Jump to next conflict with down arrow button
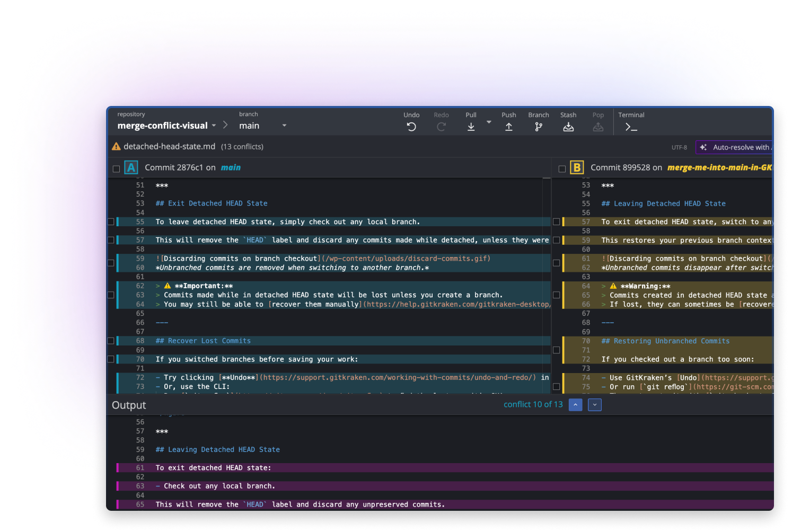This screenshot has height=532, width=792. point(594,404)
